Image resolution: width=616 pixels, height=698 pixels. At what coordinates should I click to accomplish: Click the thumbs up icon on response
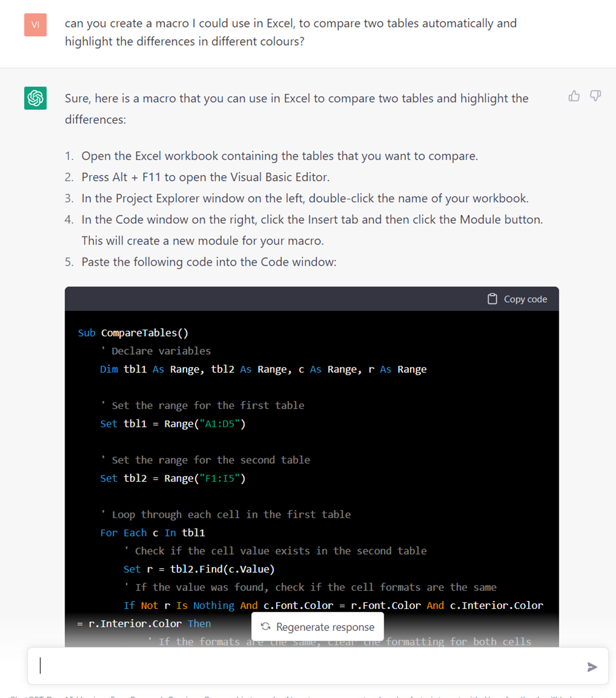[x=574, y=96]
